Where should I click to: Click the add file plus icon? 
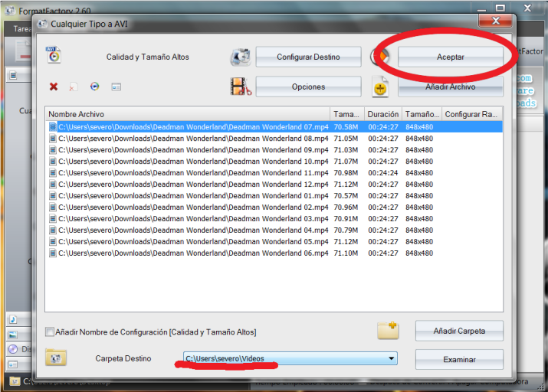(x=380, y=87)
